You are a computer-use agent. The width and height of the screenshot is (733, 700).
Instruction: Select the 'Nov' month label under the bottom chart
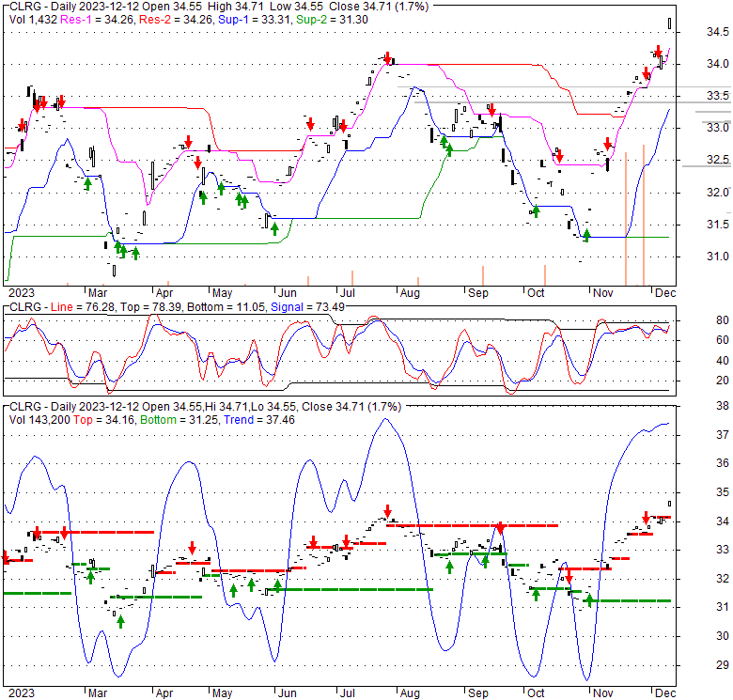pos(602,693)
